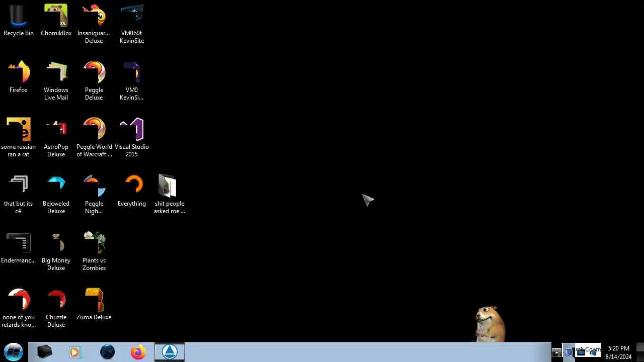Select the Bejeweled Deluxe shortcut
Viewport: 644px width, 362px height.
[56, 195]
